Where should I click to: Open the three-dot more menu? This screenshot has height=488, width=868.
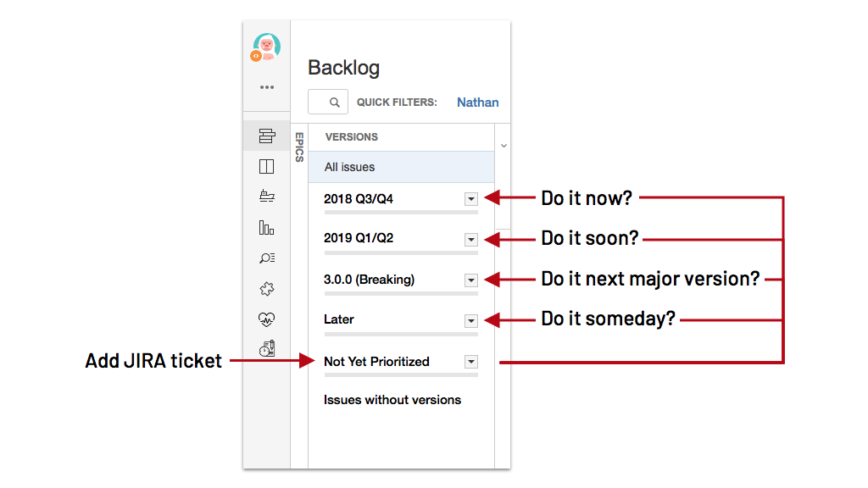(x=267, y=87)
